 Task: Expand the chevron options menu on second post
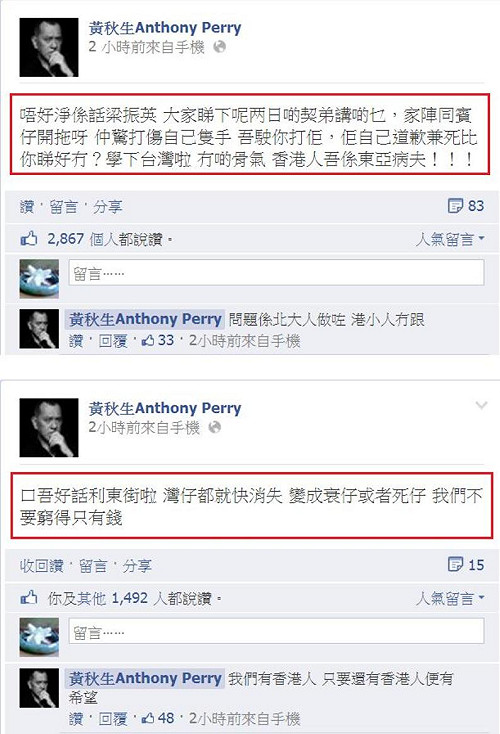tap(481, 405)
